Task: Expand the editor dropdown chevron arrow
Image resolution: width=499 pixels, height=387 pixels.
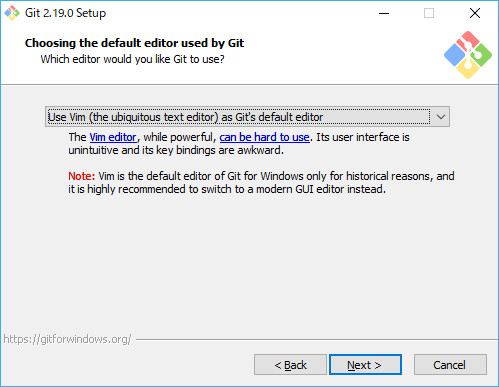Action: [441, 117]
